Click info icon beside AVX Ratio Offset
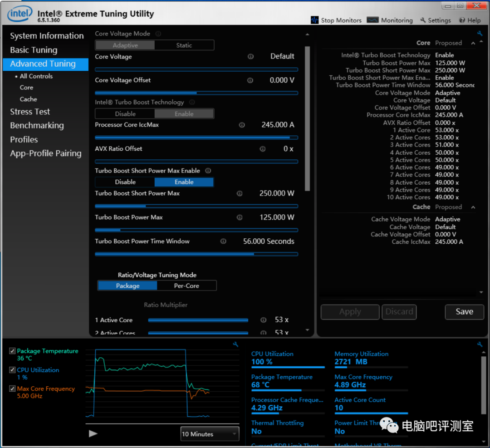 pyautogui.click(x=263, y=149)
